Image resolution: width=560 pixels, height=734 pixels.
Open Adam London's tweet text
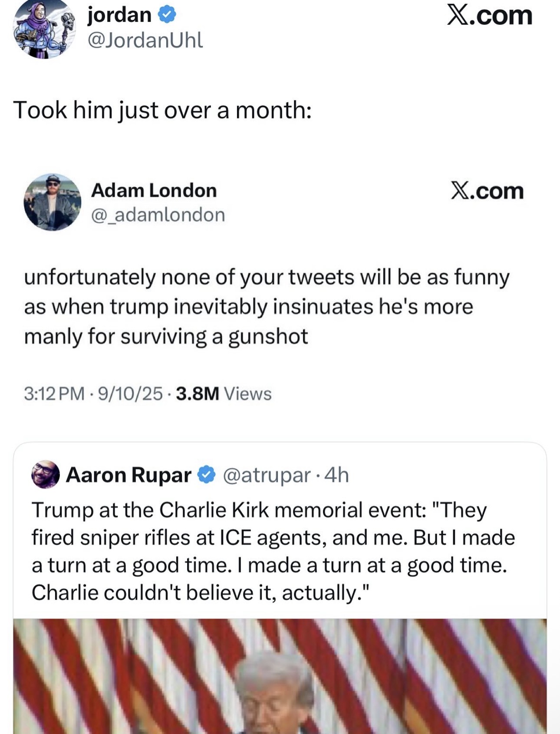click(266, 307)
